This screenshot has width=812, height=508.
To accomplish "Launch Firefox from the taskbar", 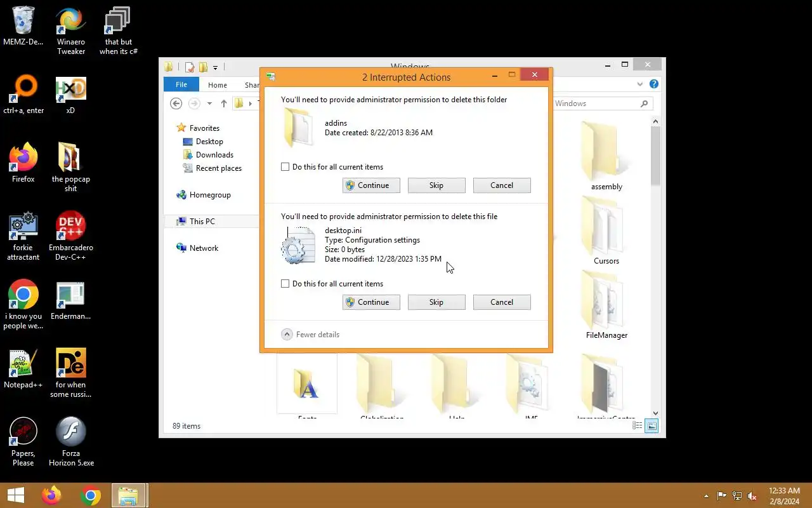I will pos(51,495).
